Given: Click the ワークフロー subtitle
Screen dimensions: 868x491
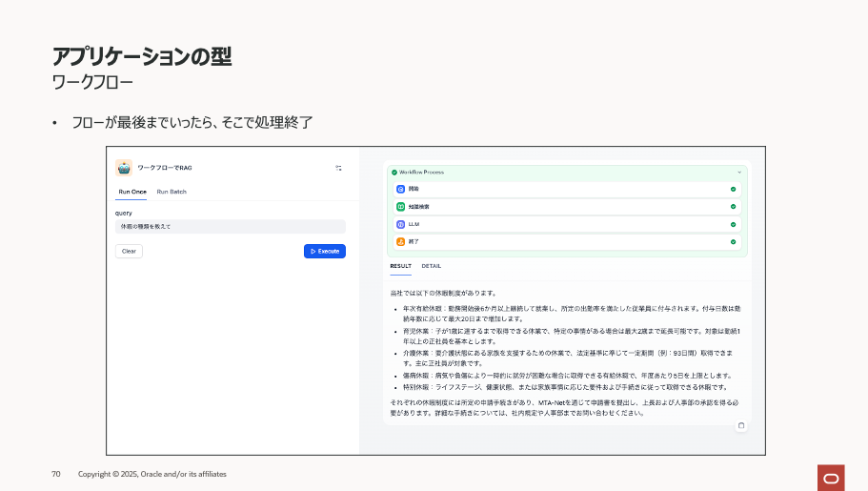Looking at the screenshot, I should coord(92,83).
